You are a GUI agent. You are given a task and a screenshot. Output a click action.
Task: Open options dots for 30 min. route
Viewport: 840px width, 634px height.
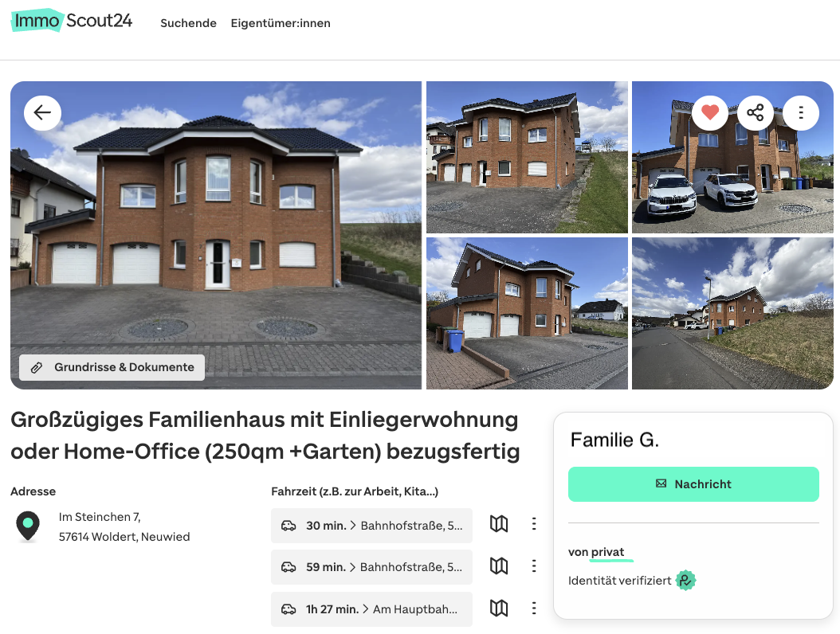coord(534,524)
